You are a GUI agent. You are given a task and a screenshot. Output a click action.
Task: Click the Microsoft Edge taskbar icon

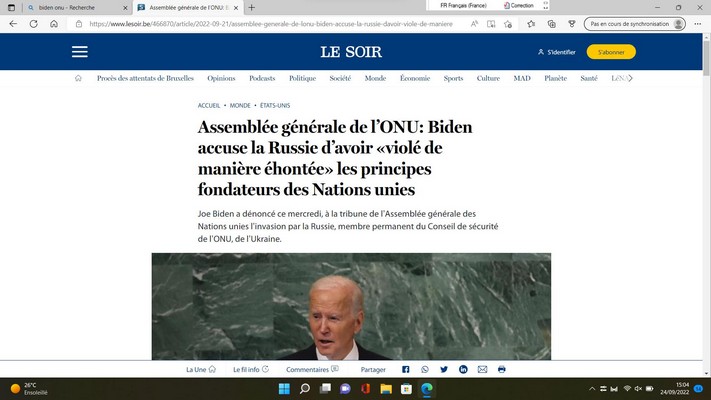tap(427, 389)
